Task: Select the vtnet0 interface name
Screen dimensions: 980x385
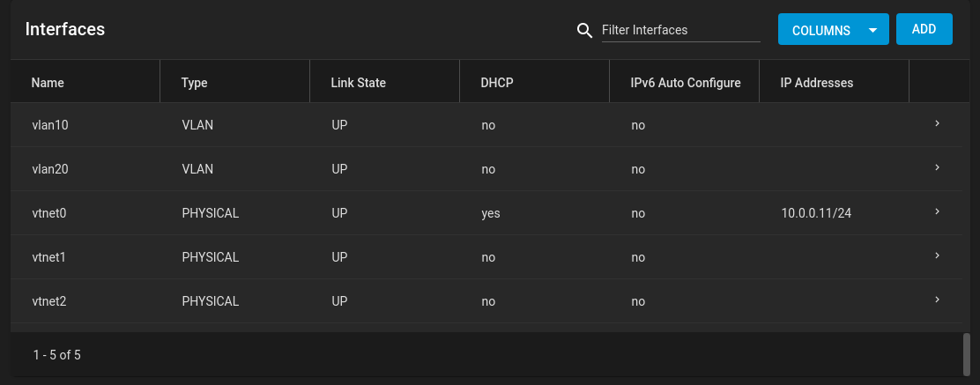Action: click(48, 213)
